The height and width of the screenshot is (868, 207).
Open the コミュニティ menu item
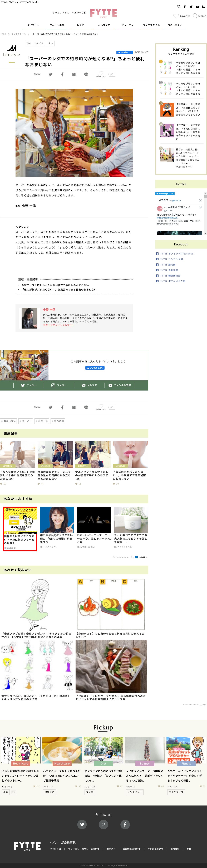coord(175,25)
